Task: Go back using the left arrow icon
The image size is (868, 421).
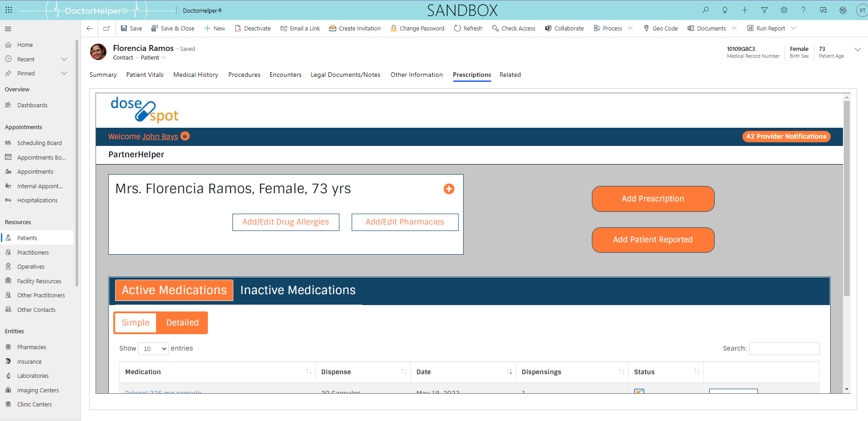Action: tap(90, 28)
